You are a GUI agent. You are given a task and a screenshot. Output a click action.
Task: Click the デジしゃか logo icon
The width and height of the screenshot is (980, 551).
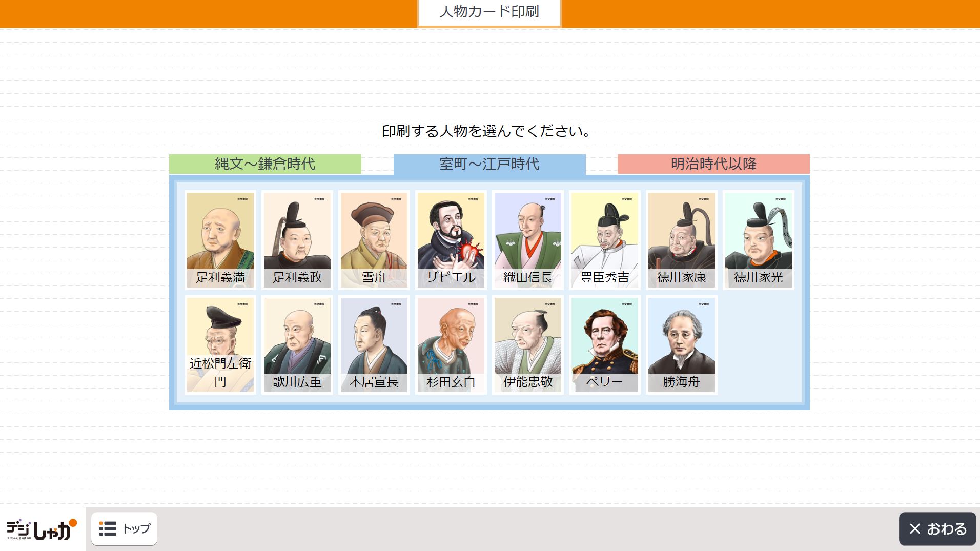pos(42,529)
